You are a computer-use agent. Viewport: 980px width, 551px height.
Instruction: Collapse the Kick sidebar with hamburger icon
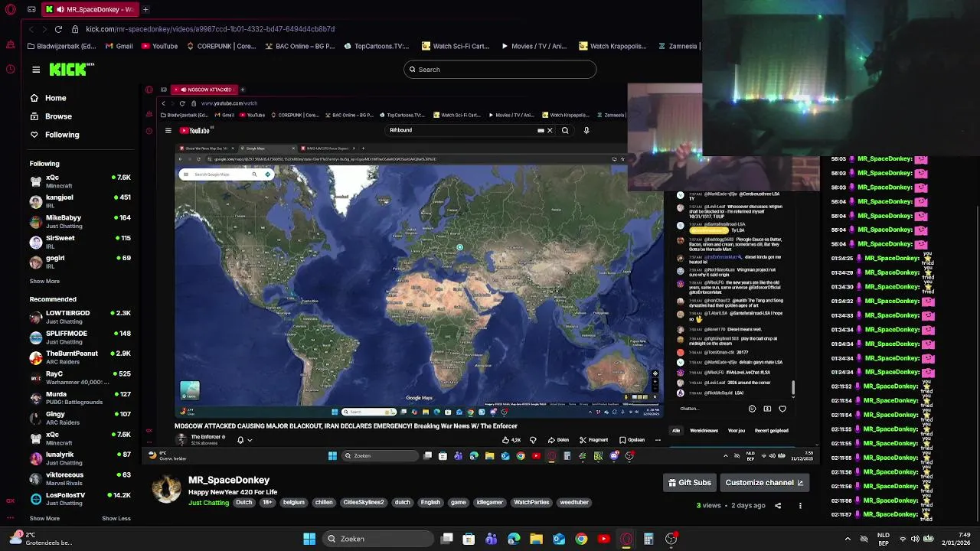point(36,70)
